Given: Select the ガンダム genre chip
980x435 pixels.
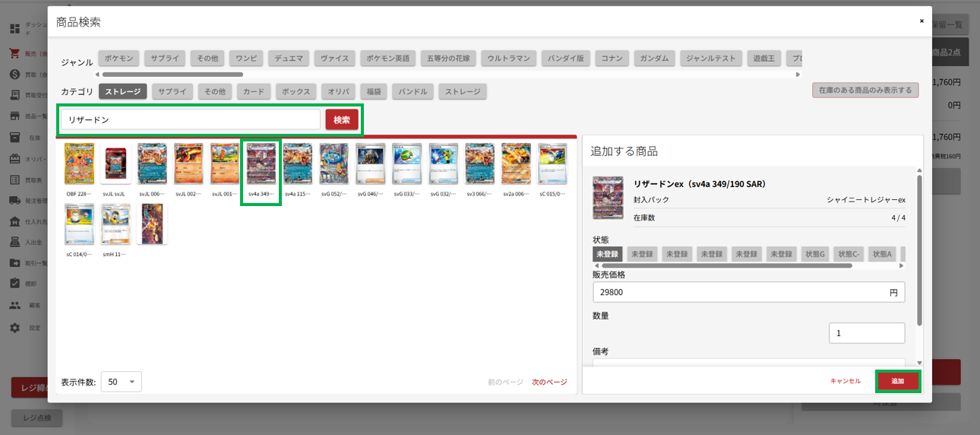Looking at the screenshot, I should (x=654, y=58).
